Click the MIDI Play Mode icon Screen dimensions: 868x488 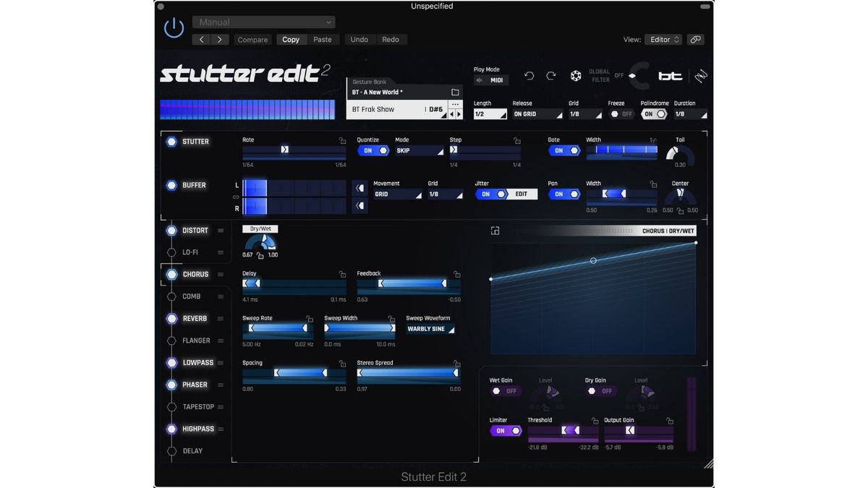click(x=492, y=80)
